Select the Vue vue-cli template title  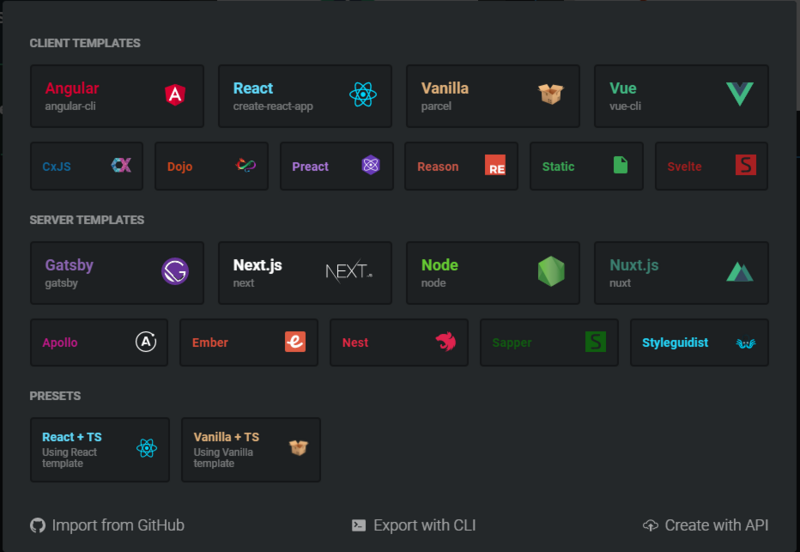pyautogui.click(x=623, y=88)
